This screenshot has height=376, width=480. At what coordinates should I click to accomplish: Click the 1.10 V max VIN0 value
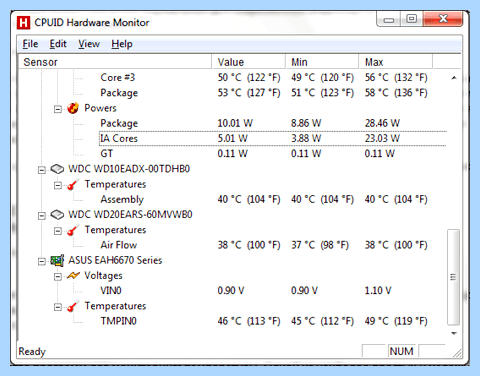pyautogui.click(x=378, y=291)
